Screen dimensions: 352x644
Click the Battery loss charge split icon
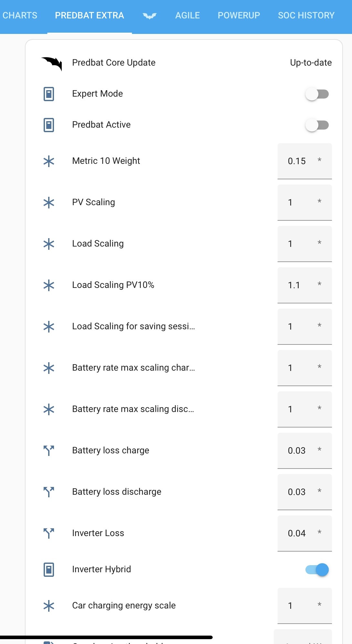(49, 450)
